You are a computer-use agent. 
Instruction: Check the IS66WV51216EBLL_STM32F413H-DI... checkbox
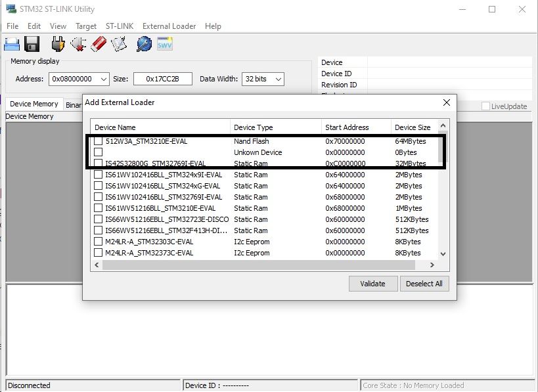tap(98, 230)
